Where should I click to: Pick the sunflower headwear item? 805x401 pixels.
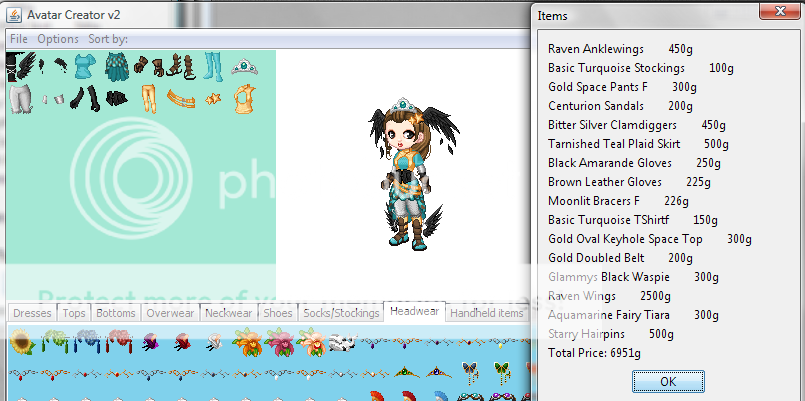tap(20, 344)
